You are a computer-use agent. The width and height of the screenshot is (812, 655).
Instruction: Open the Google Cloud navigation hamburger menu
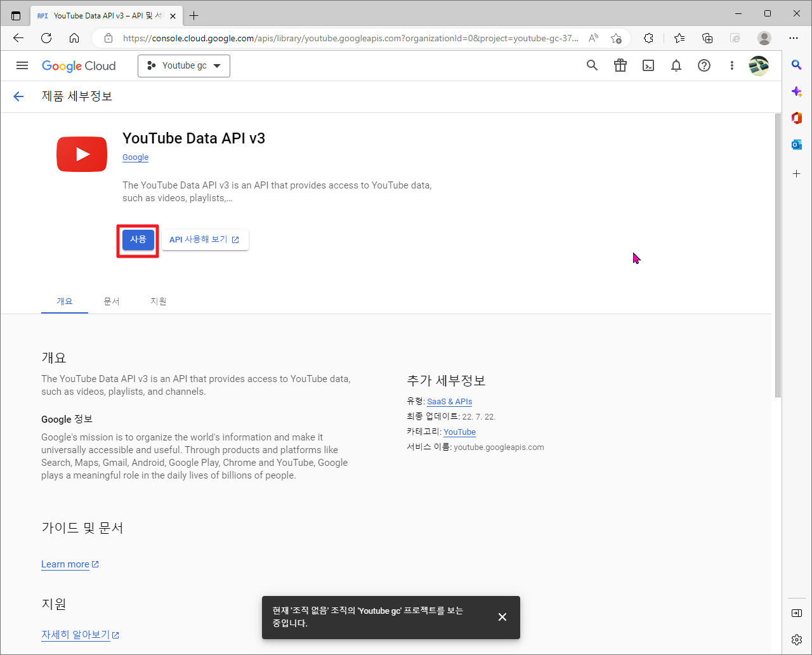click(x=22, y=65)
